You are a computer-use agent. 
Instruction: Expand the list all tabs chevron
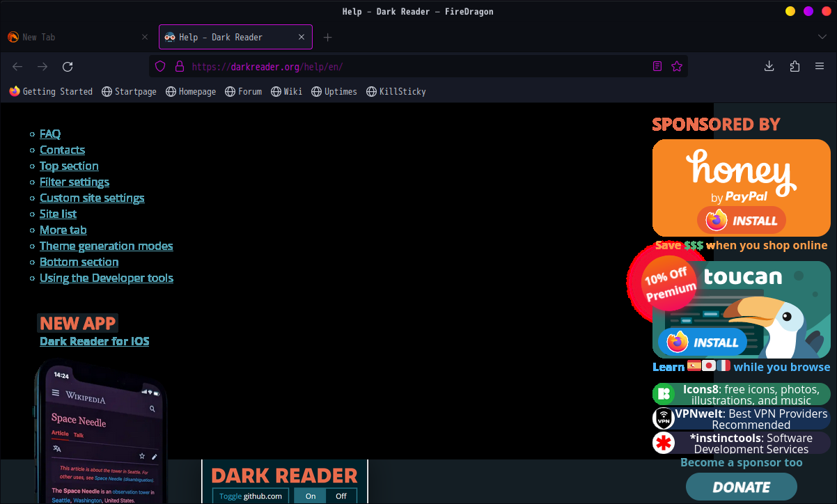coord(822,38)
